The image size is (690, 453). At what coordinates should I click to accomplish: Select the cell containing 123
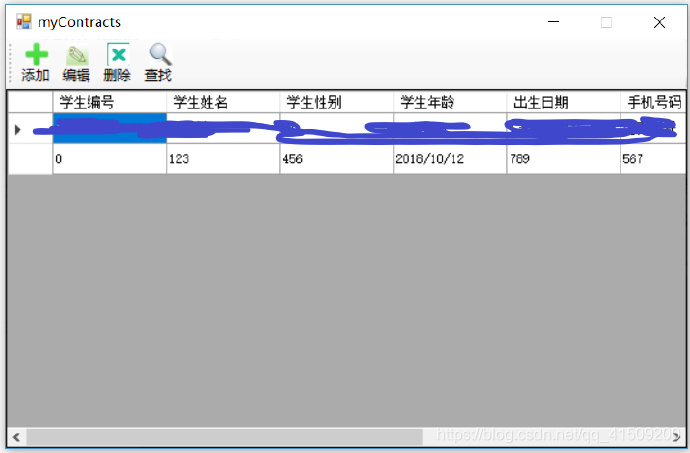223,159
